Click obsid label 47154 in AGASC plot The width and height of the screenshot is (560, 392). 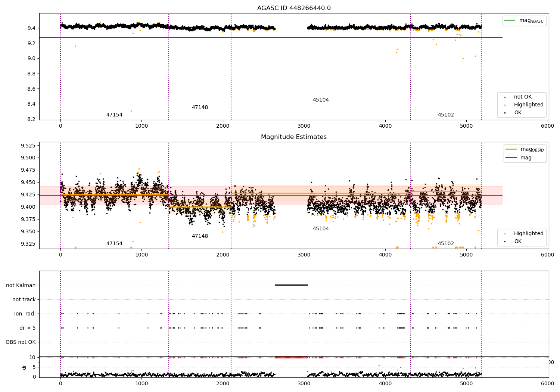point(114,115)
